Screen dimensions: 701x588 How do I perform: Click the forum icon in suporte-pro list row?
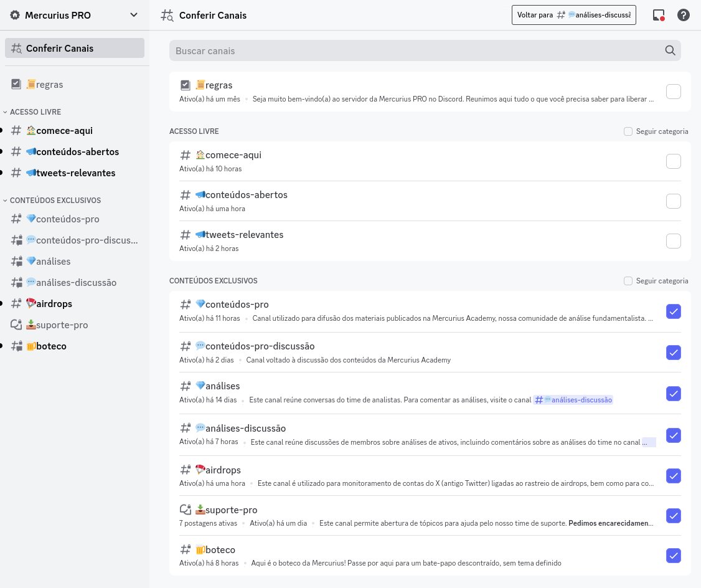[185, 510]
